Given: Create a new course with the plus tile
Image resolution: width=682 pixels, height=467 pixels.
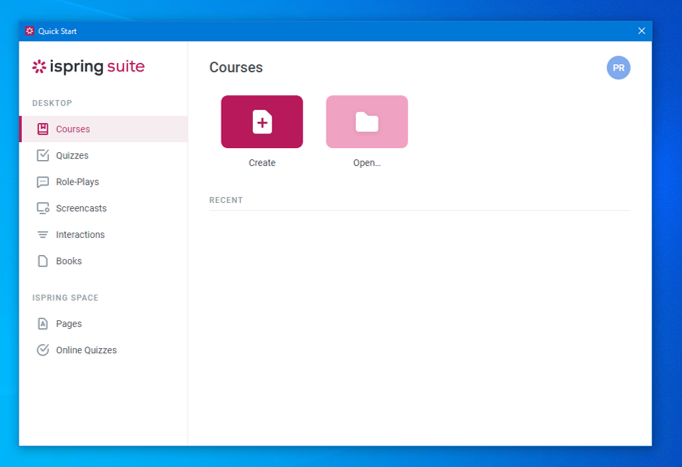Looking at the screenshot, I should 262,122.
